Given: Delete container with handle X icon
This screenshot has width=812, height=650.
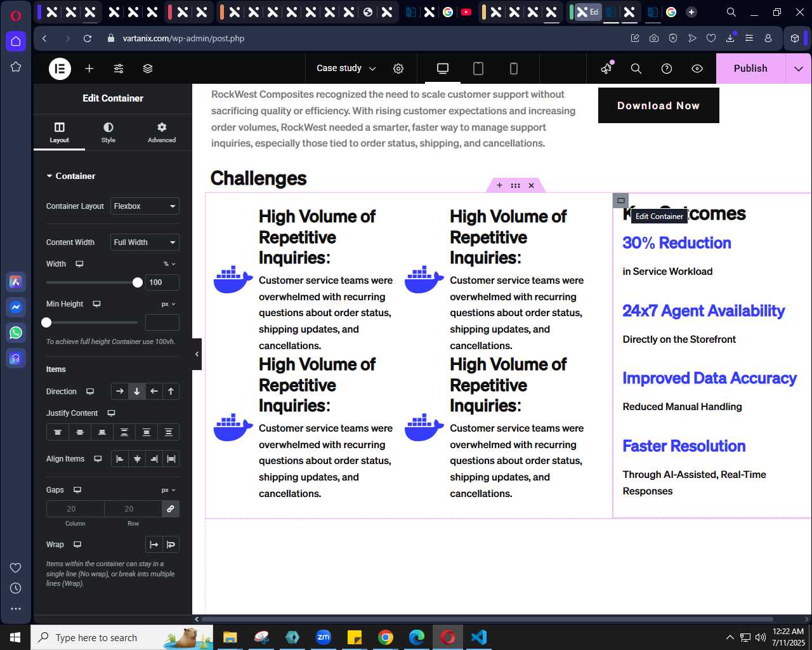Looking at the screenshot, I should point(532,185).
